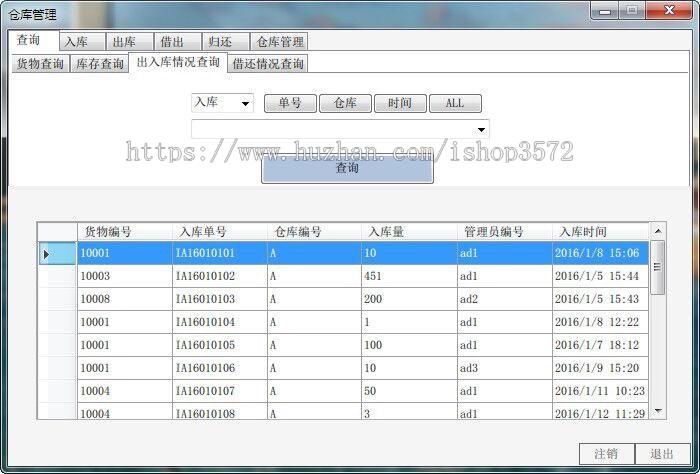Image resolution: width=700 pixels, height=474 pixels.
Task: Sort by 入库单号 column header
Action: (220, 232)
